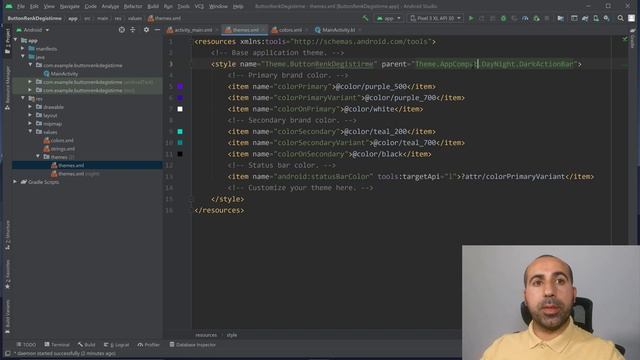The width and height of the screenshot is (640, 360).
Task: Open the SDK Manager icon
Action: (x=607, y=18)
